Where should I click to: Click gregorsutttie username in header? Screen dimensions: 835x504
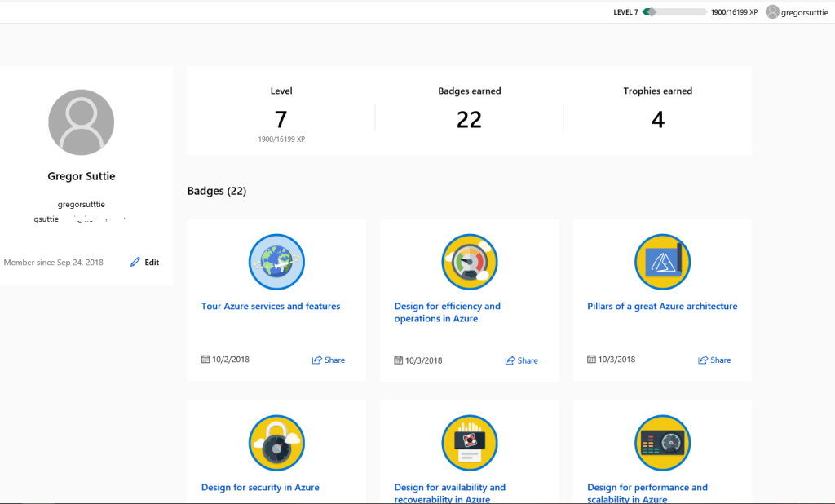(x=805, y=12)
